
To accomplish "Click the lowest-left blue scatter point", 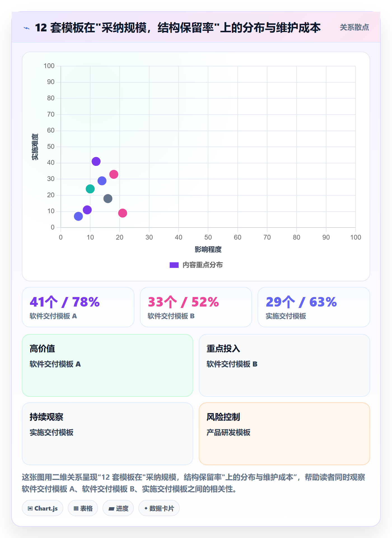I will click(78, 216).
